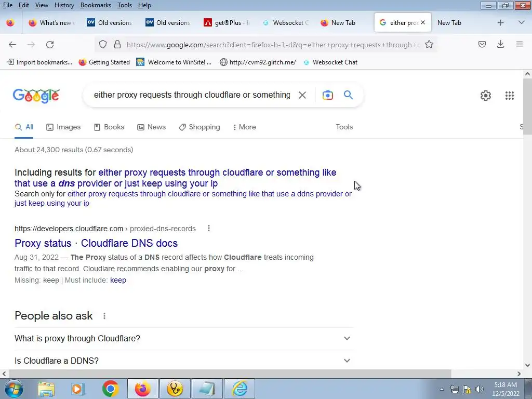Open the History menu
The image size is (532, 399).
(x=64, y=5)
